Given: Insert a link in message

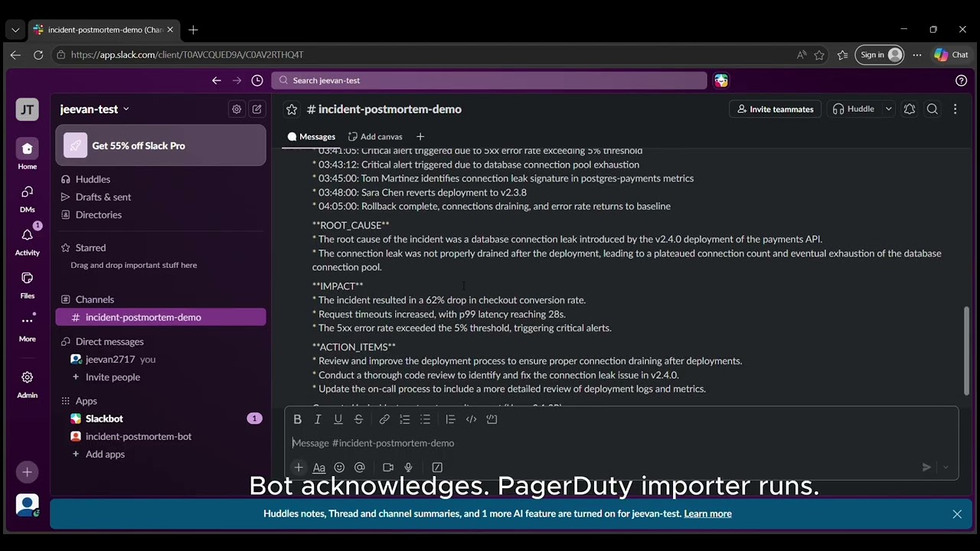Looking at the screenshot, I should tap(384, 419).
